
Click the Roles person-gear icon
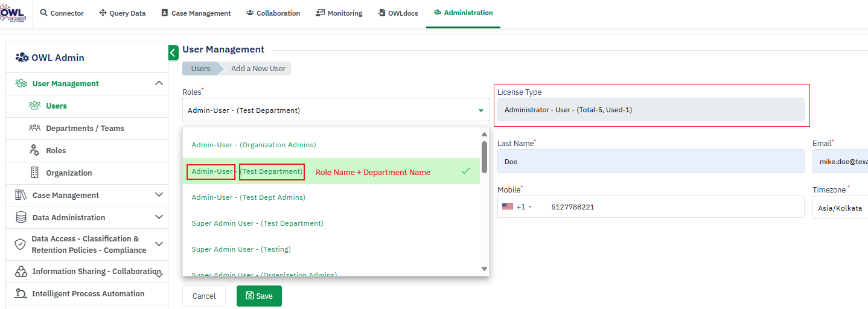tap(34, 150)
